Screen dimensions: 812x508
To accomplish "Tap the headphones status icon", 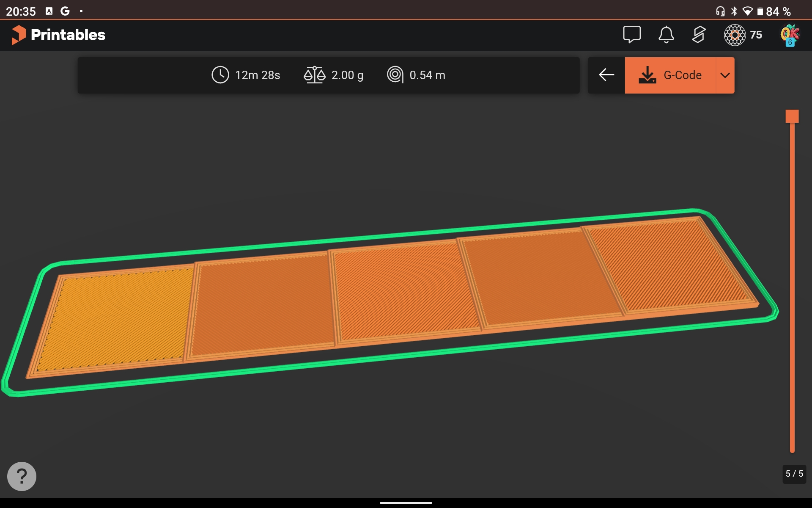I will pos(720,11).
